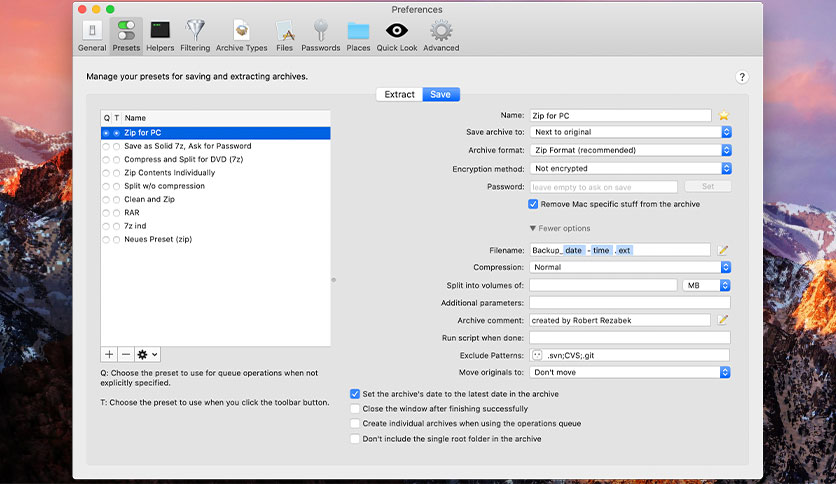Open the Compression level dropdown
The width and height of the screenshot is (836, 484).
[630, 267]
